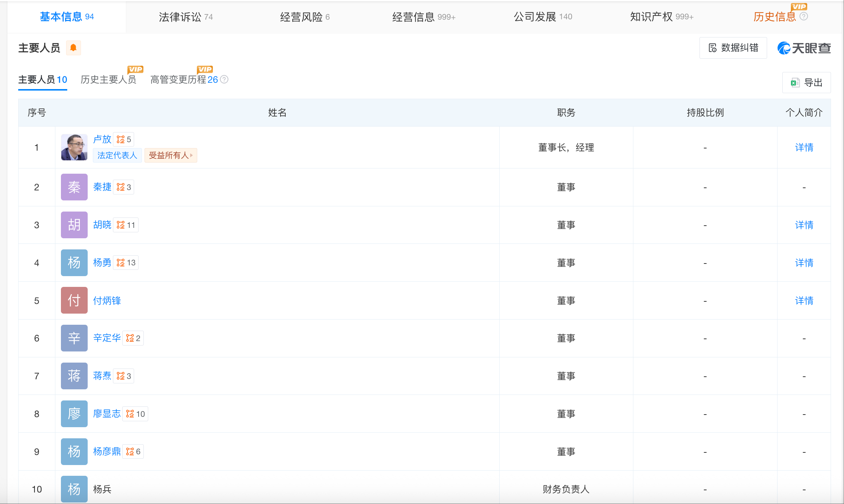Open 详情 link for 卢放
This screenshot has height=504, width=844.
pyautogui.click(x=804, y=147)
